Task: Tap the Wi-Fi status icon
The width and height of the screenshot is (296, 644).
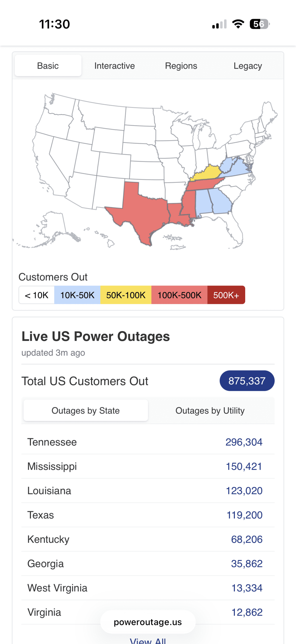Action: [238, 24]
